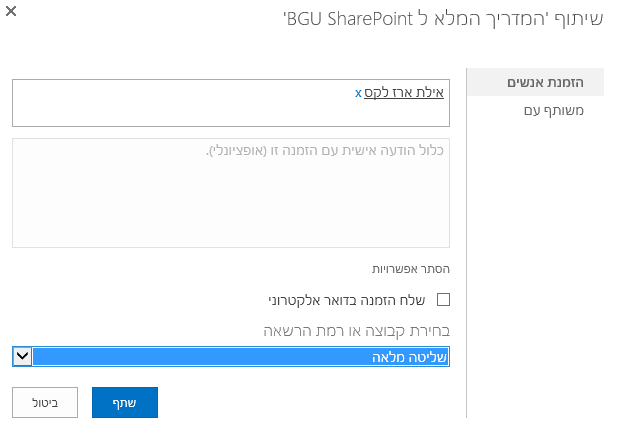
Task: Focus the optional personal message text area
Action: click(x=231, y=193)
